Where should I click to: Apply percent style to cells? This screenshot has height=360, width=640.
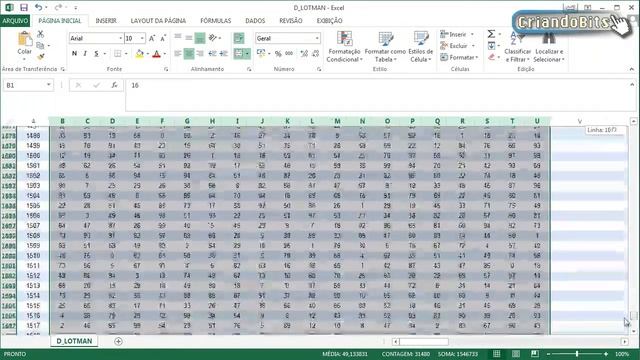[x=278, y=53]
